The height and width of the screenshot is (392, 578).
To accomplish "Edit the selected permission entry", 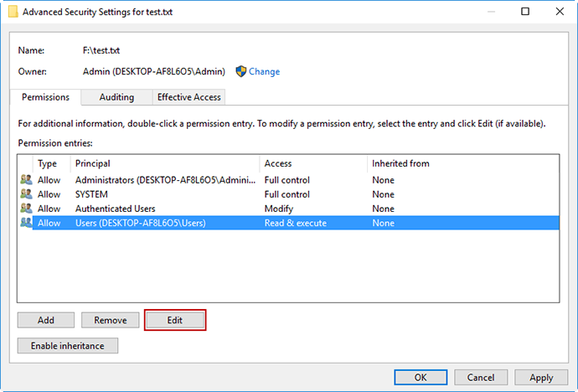I will click(175, 320).
